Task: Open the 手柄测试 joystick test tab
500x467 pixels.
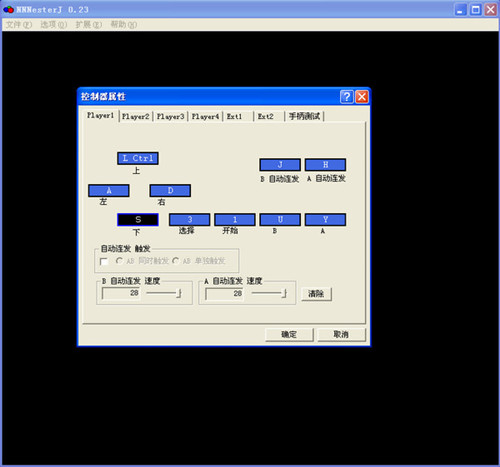Action: click(304, 116)
